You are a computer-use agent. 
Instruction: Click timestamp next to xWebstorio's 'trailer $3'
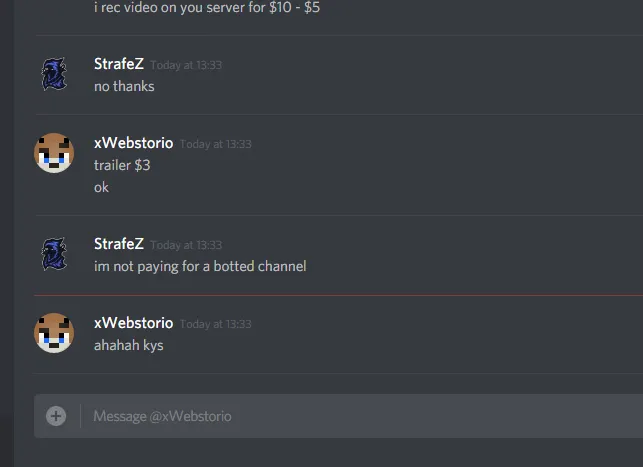pos(216,144)
